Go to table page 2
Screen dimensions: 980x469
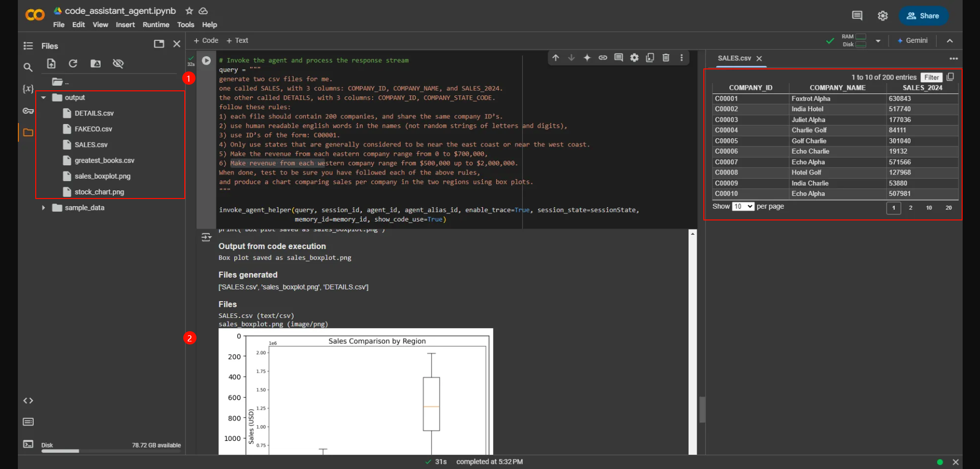click(x=911, y=208)
